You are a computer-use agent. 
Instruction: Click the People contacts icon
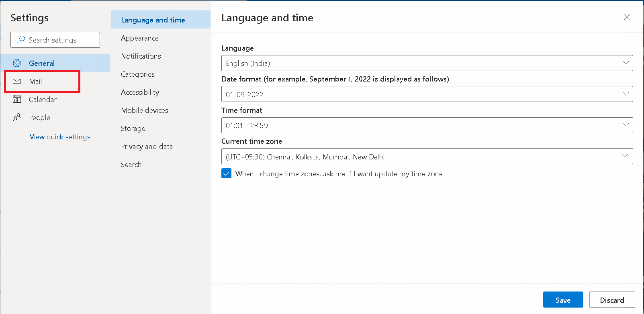point(17,117)
